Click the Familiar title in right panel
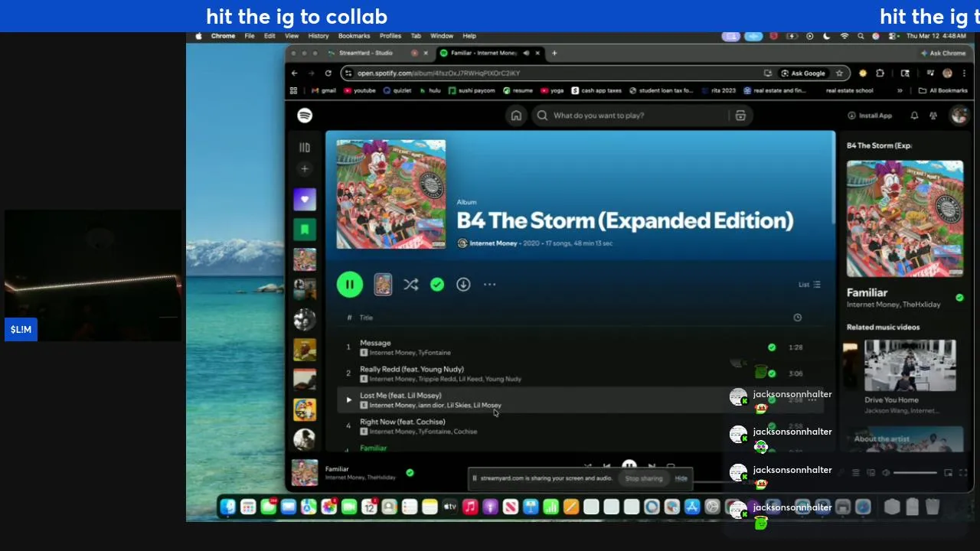The image size is (980, 551). [867, 292]
